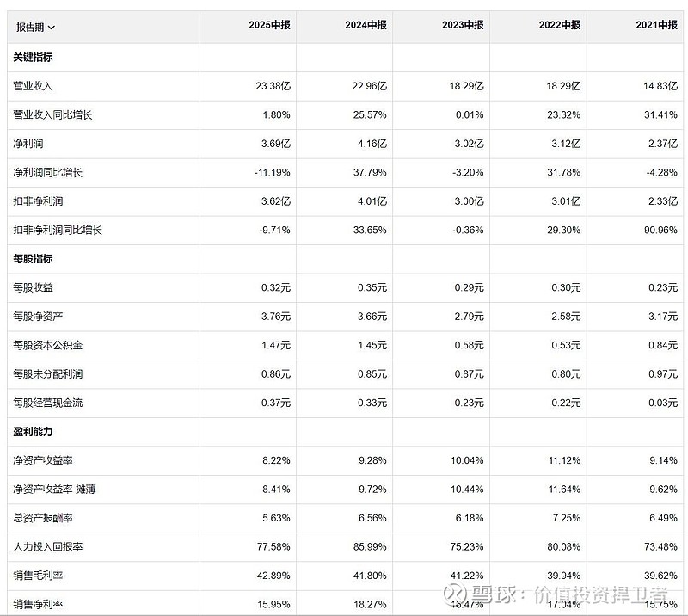Click the 关键指标 section heading
688x616 pixels.
pyautogui.click(x=34, y=57)
